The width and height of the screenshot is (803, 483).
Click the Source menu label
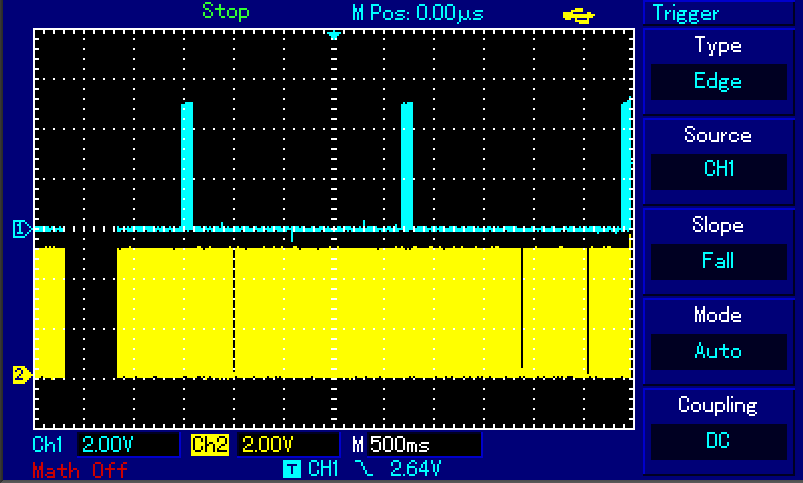718,135
